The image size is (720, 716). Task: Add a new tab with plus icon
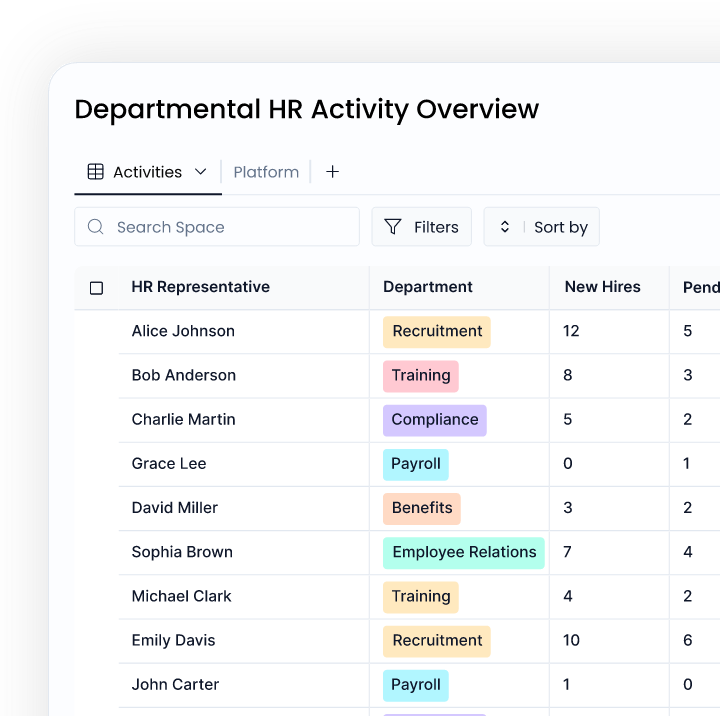coord(332,172)
